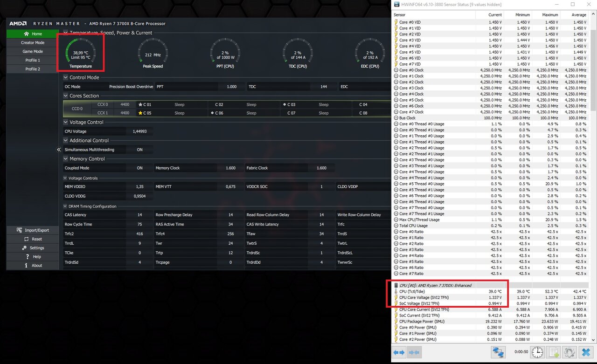Toggle Simultaneous Multithreading ON value
Screen dimensions: 597x364
pos(140,150)
